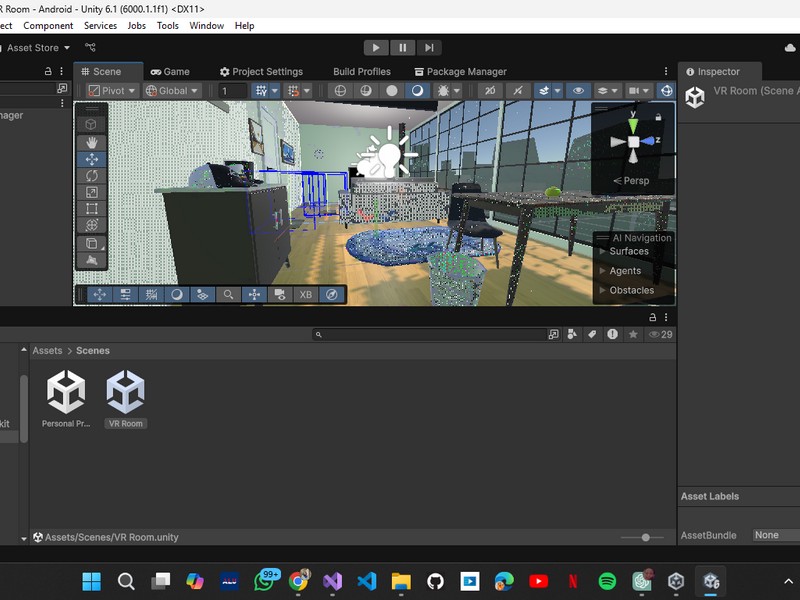Select the Scale tool in scene toolbar
The height and width of the screenshot is (600, 800).
tap(92, 192)
